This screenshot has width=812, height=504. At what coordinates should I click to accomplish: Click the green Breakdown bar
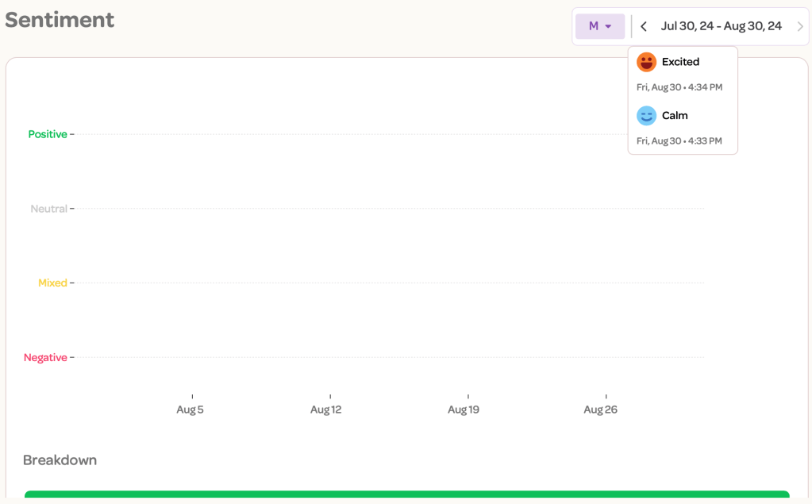(x=406, y=495)
